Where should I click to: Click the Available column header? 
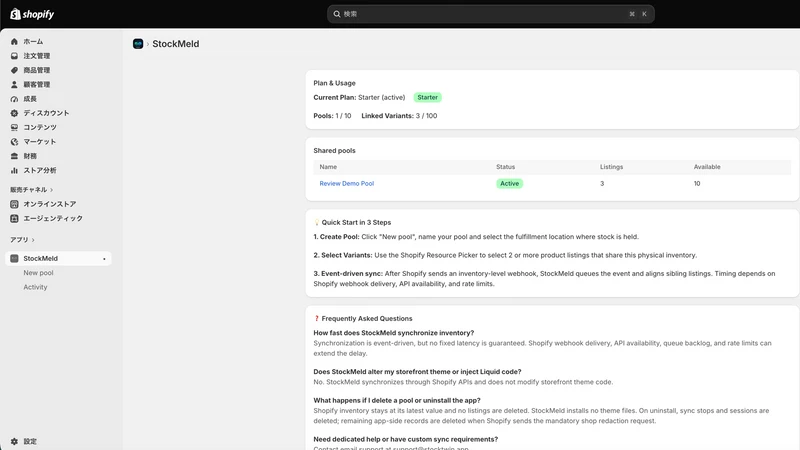tap(707, 167)
